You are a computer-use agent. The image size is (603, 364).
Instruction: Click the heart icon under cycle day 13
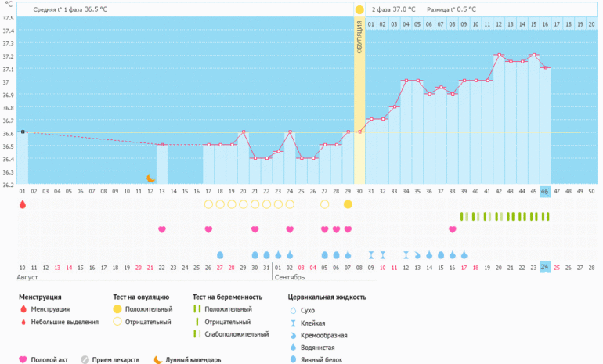click(162, 229)
